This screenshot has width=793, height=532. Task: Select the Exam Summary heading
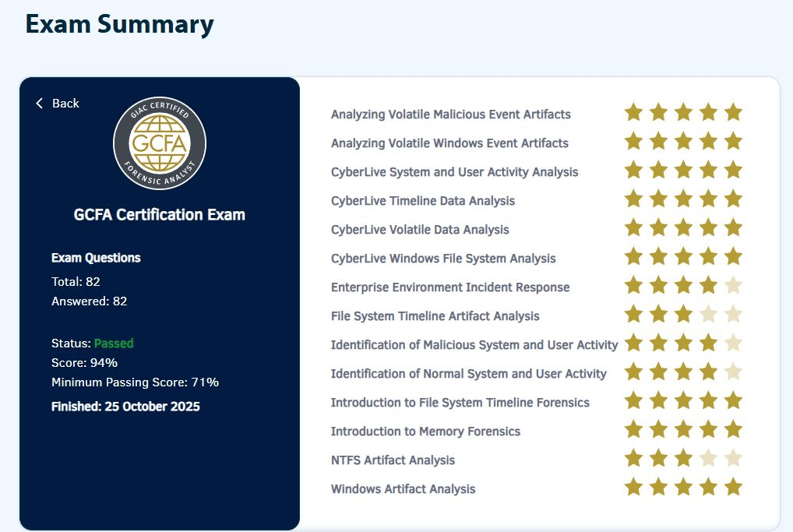tap(120, 24)
